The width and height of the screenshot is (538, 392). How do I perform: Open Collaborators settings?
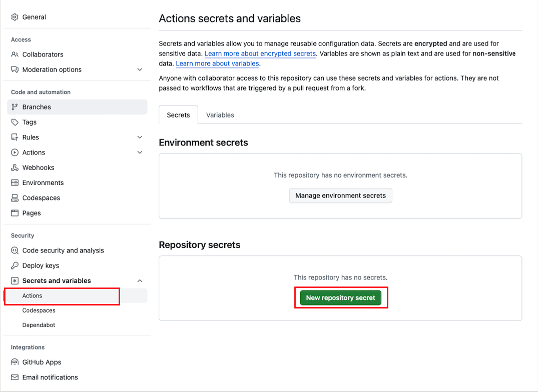point(77,54)
